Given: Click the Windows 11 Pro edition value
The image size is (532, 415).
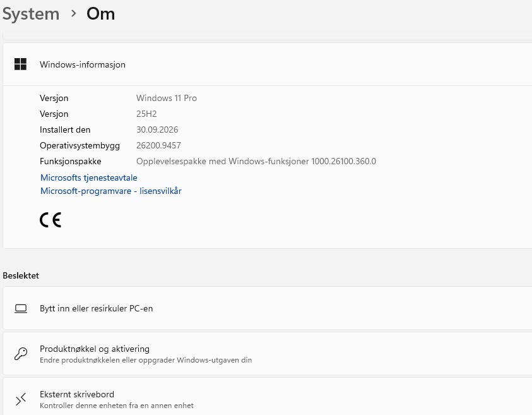Looking at the screenshot, I should [x=167, y=98].
